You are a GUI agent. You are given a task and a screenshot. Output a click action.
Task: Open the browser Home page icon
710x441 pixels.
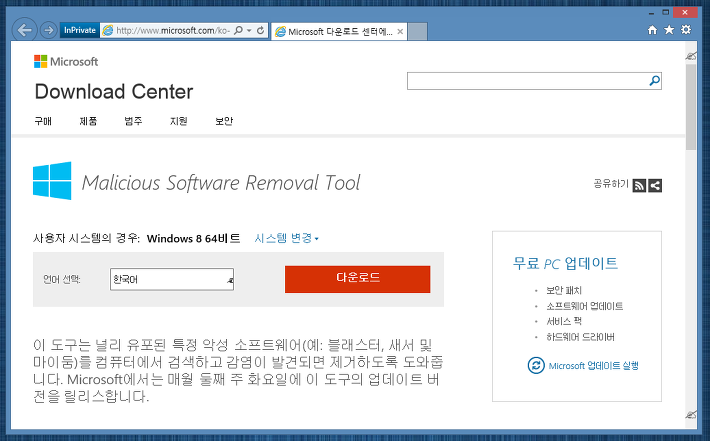[x=652, y=30]
